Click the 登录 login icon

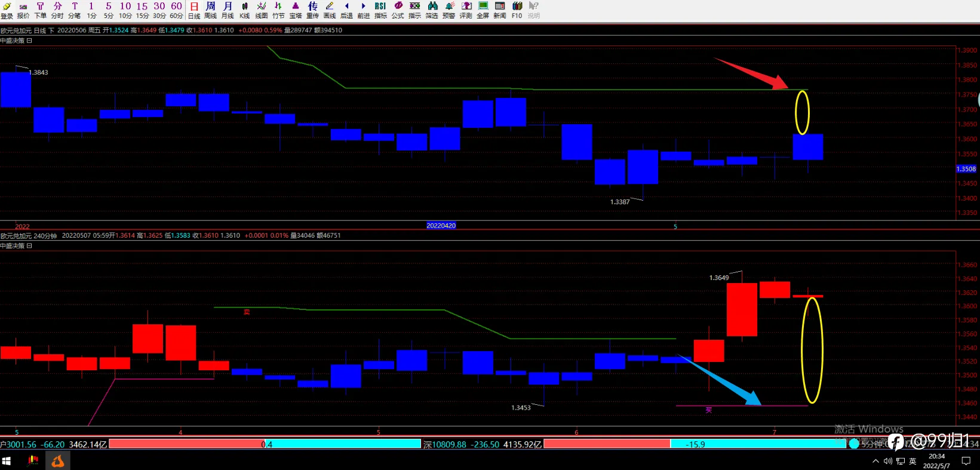coord(7,10)
